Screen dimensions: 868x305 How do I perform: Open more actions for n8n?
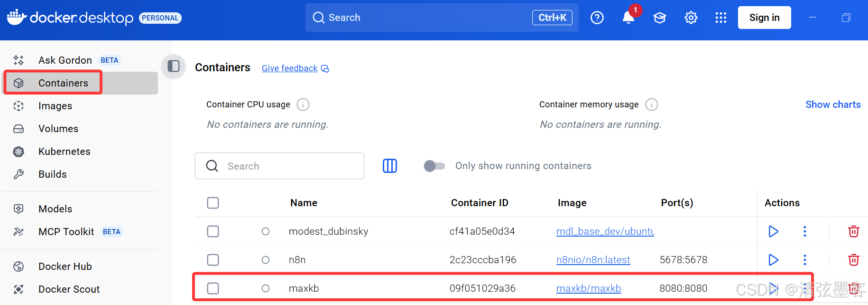(805, 260)
